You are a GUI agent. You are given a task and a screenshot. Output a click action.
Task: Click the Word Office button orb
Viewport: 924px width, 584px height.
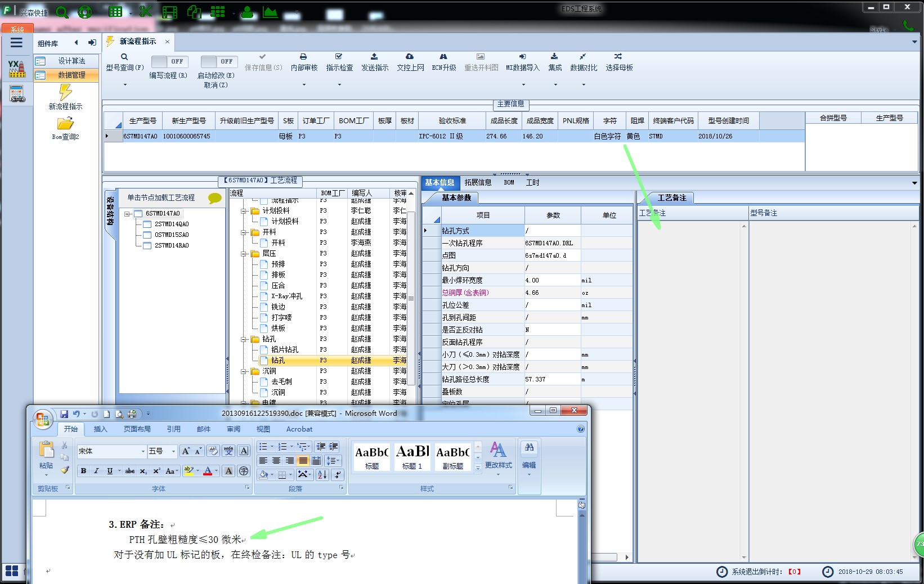click(43, 419)
